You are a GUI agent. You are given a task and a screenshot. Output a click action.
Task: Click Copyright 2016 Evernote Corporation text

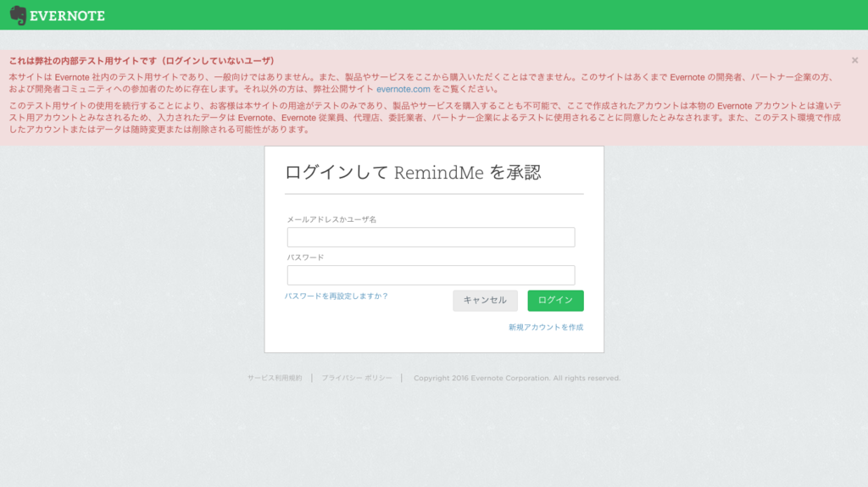click(x=517, y=378)
